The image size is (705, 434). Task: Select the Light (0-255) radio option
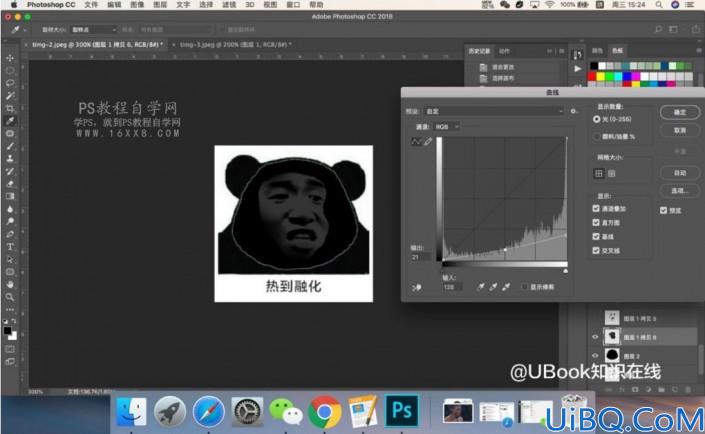click(597, 119)
